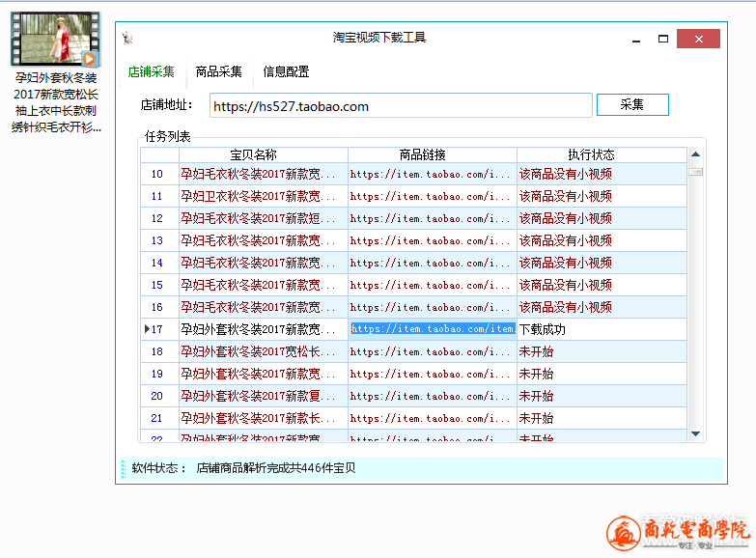This screenshot has width=756, height=558.
Task: Click the scrollbar up arrow in task list
Action: point(695,154)
